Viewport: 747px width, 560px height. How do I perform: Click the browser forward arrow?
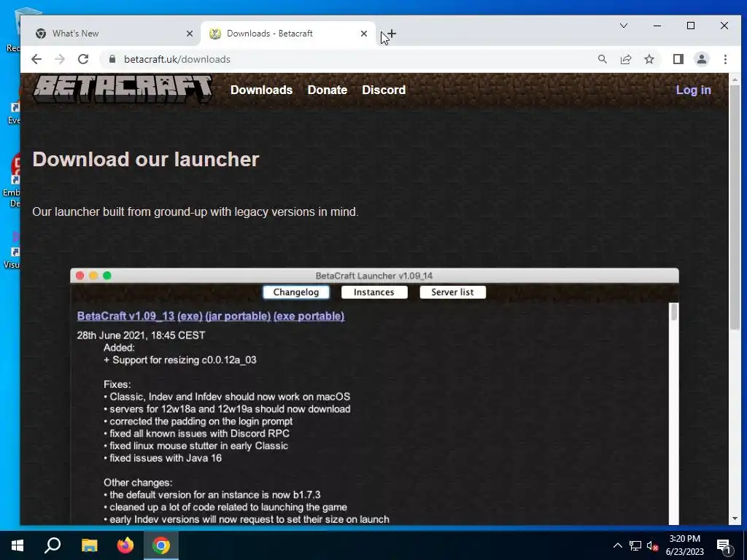pos(60,59)
